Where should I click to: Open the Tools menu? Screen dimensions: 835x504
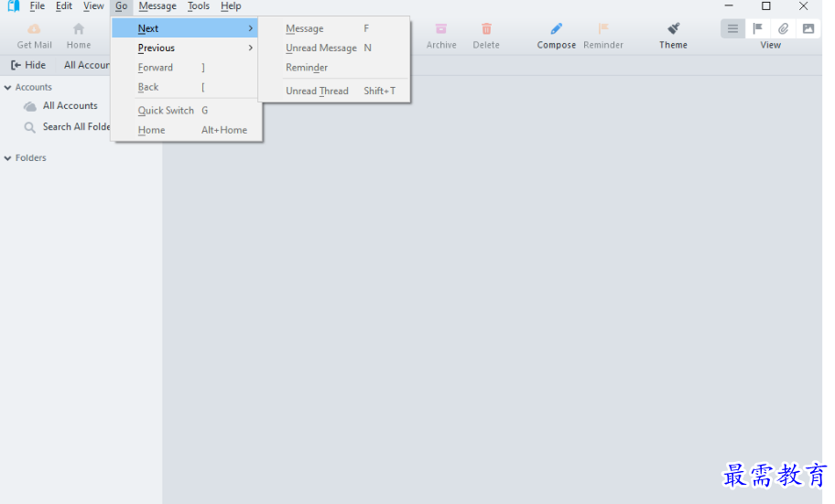pos(198,6)
